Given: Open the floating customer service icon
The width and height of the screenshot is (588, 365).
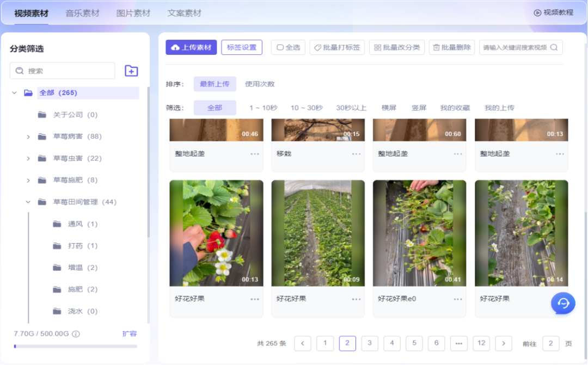Looking at the screenshot, I should (x=563, y=303).
